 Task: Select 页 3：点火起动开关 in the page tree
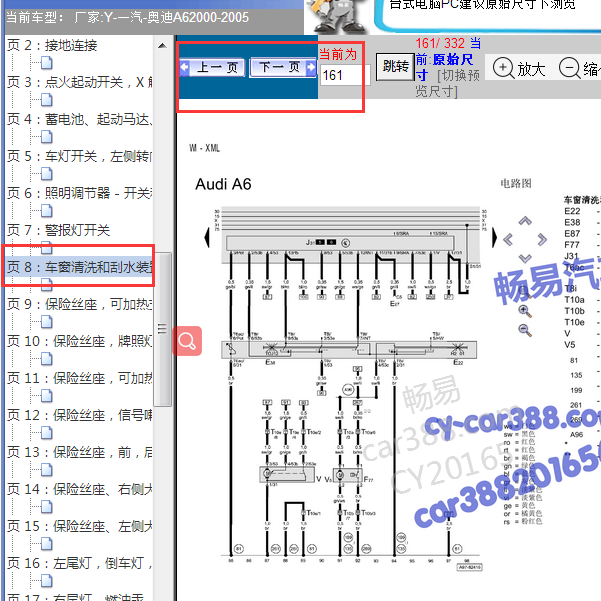(80, 82)
